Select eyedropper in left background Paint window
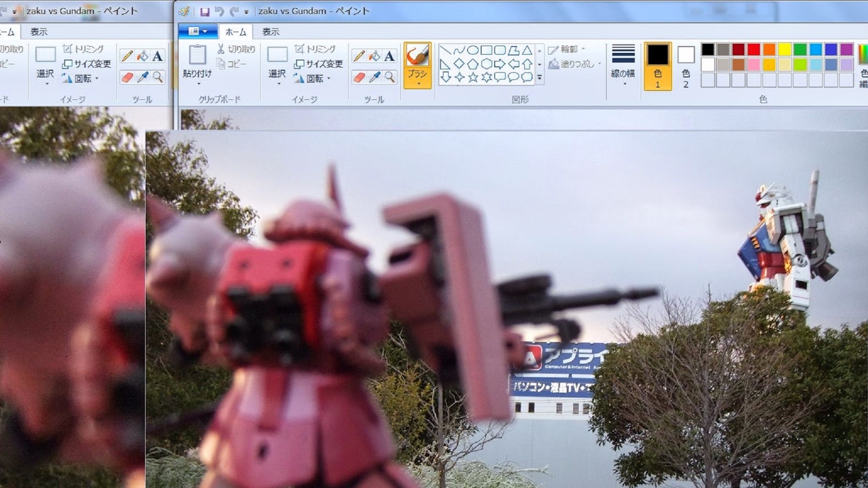Image resolution: width=868 pixels, height=488 pixels. pos(142,77)
